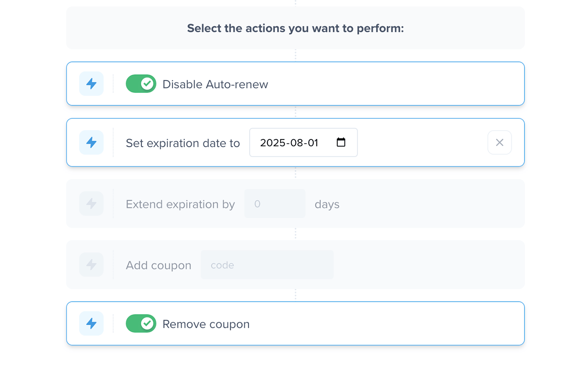Clear the expiration date action with X
The height and width of the screenshot is (370, 588).
point(499,142)
